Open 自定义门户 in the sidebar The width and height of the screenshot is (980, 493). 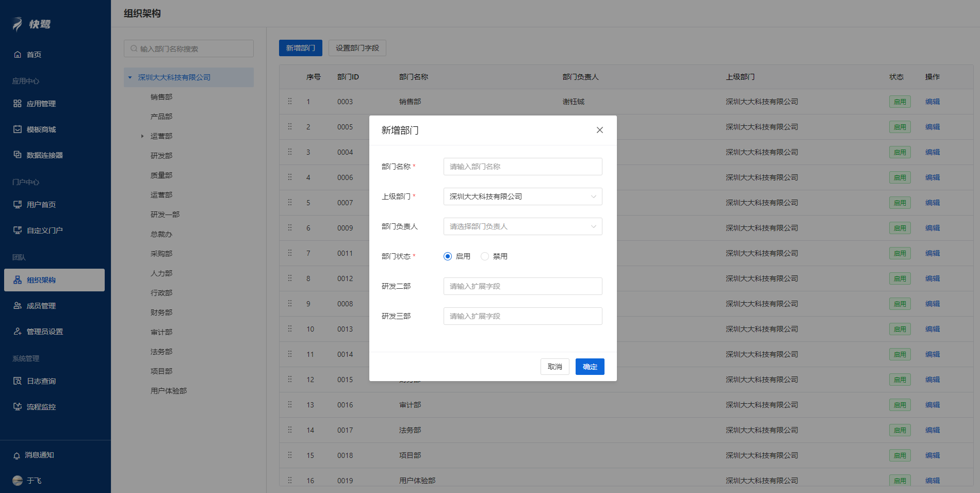pyautogui.click(x=45, y=231)
